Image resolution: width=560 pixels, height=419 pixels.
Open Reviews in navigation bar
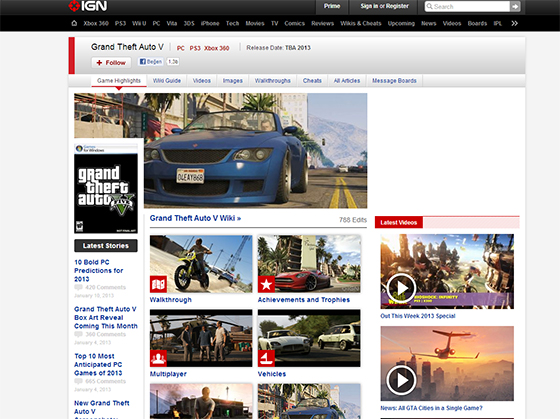(x=322, y=23)
